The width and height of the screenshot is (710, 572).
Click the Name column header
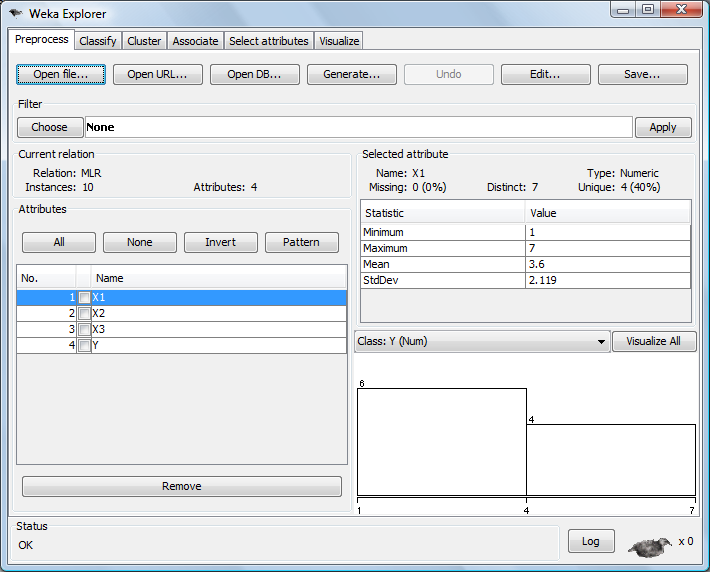pyautogui.click(x=219, y=278)
